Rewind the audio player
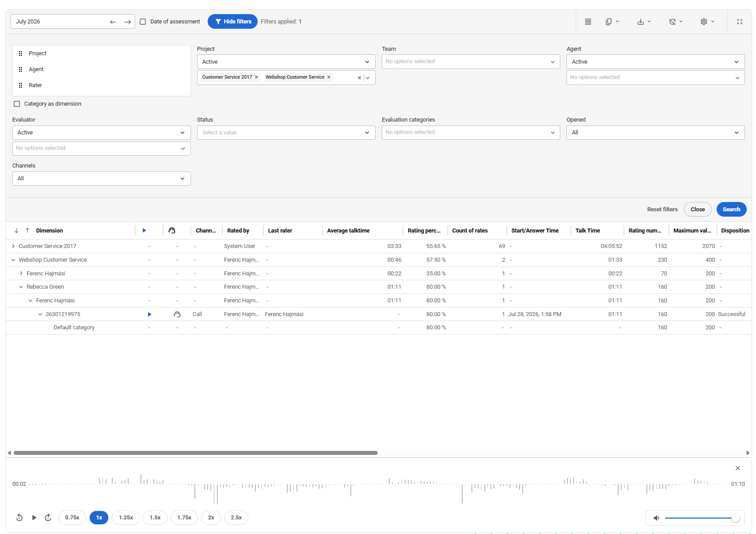Screen dimensions: 756x534 tap(19, 518)
